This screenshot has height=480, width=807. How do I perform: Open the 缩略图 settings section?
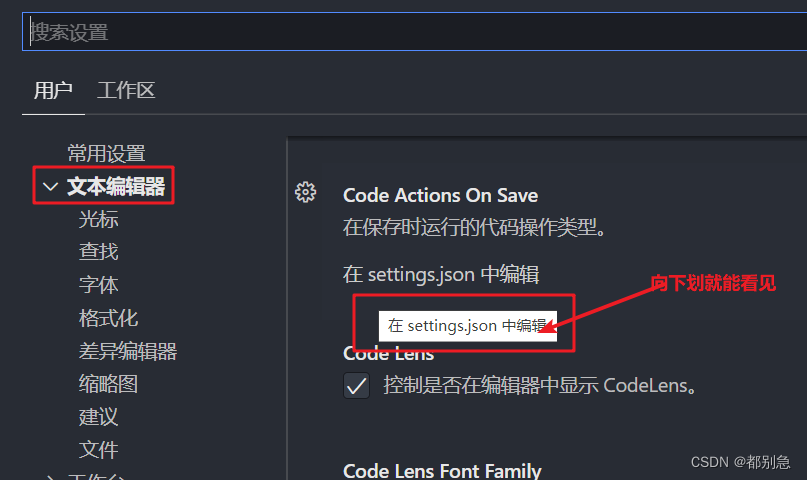(x=108, y=384)
